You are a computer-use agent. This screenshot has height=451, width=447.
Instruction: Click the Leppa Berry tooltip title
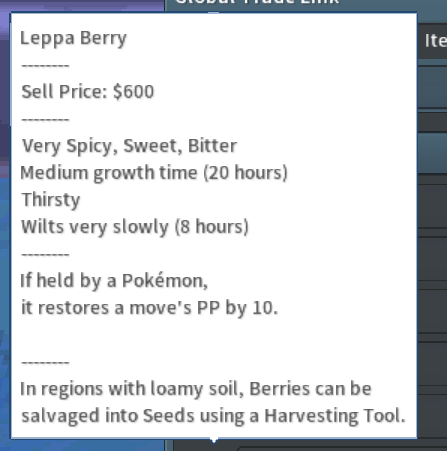[73, 38]
